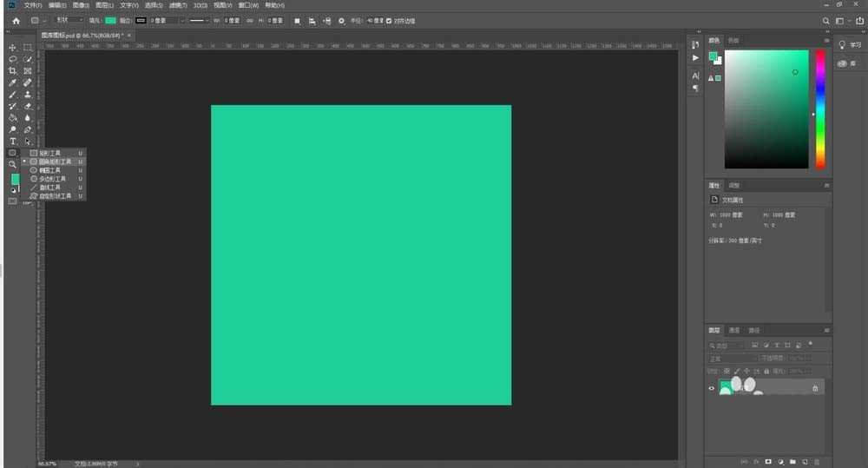Hide the layer using its eye icon
The height and width of the screenshot is (468, 868).
pyautogui.click(x=712, y=388)
